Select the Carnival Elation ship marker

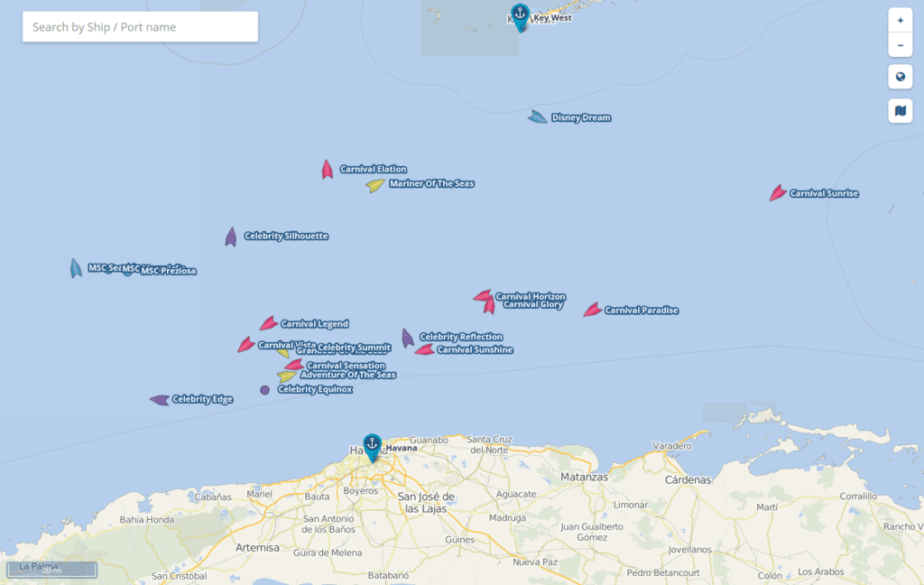[x=326, y=169]
